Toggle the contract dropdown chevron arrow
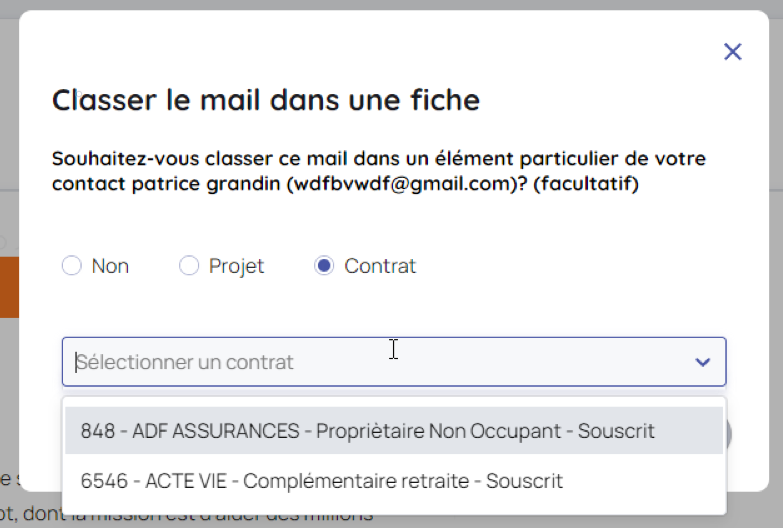 (702, 362)
